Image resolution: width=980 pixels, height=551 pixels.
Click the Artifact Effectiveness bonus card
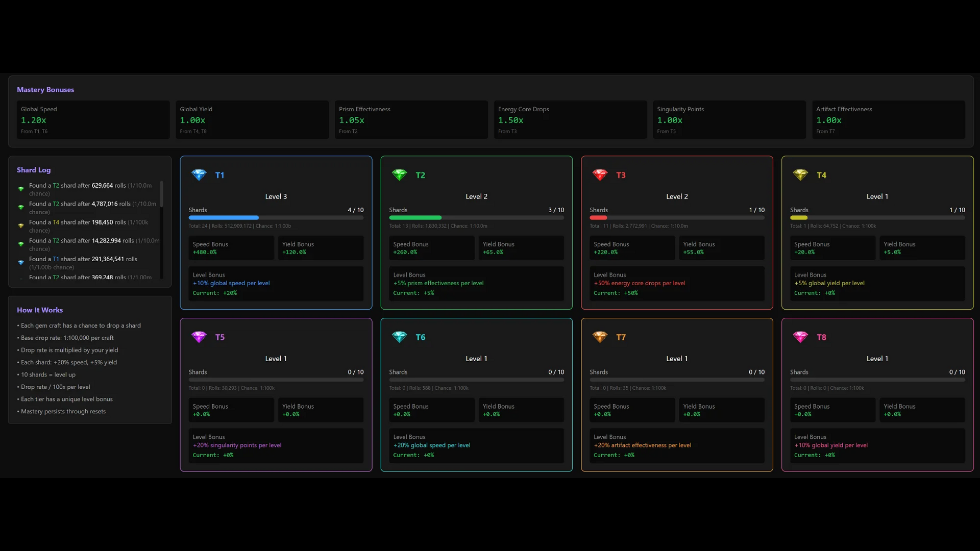pyautogui.click(x=888, y=120)
